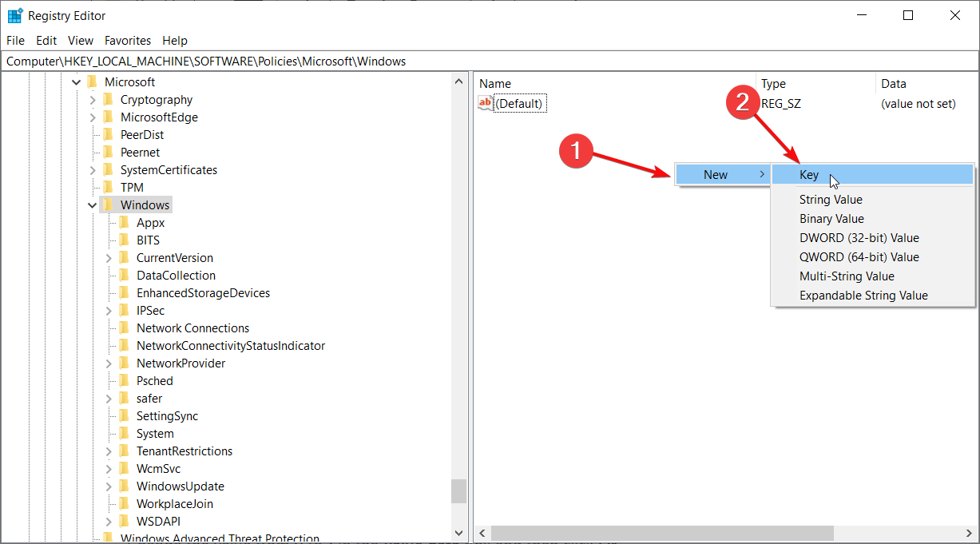Viewport: 980px width, 544px height.
Task: Click the Peernet folder icon
Action: tap(108, 153)
